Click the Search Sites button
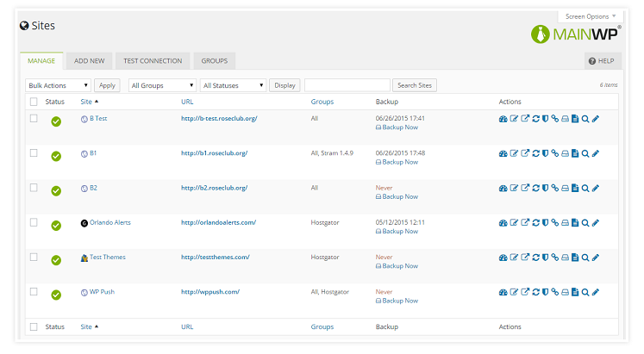Image resolution: width=644 pixels, height=354 pixels. [x=415, y=85]
